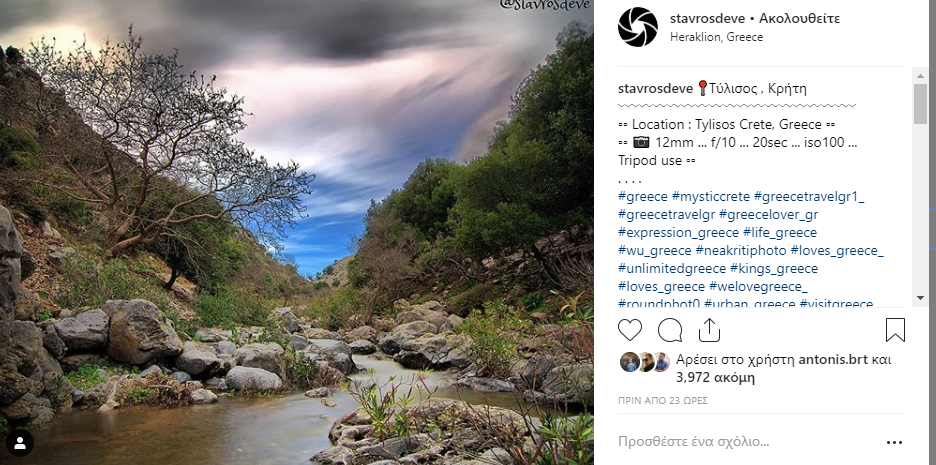Open comments with the speech bubble icon
Screen dimensions: 936x465
670,329
